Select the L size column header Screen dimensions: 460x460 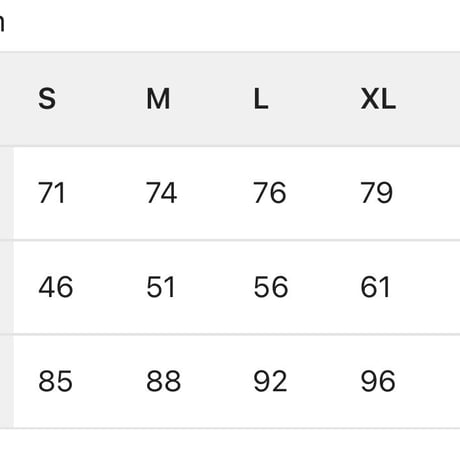point(261,99)
